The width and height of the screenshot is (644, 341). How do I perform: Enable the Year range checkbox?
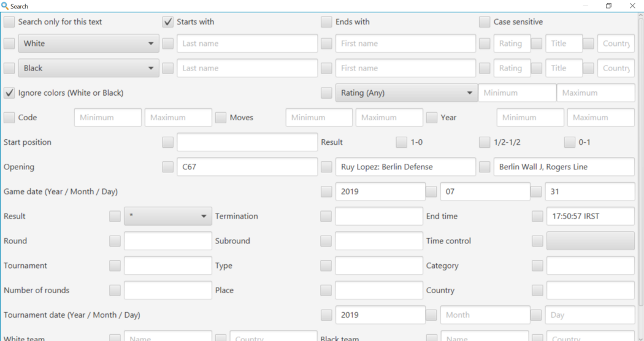[432, 118]
